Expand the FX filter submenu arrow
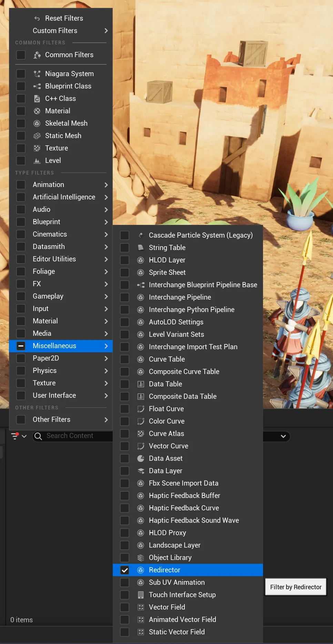The height and width of the screenshot is (644, 333). coord(106,284)
